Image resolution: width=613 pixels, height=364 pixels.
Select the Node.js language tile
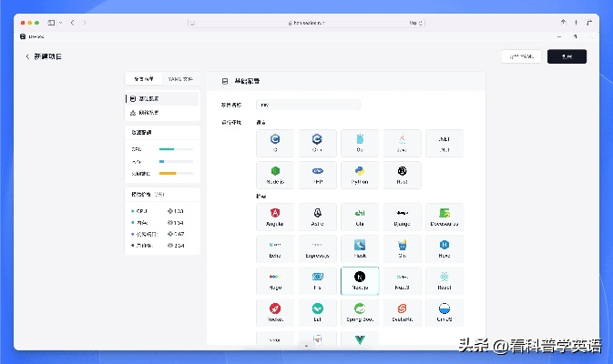[274, 174]
